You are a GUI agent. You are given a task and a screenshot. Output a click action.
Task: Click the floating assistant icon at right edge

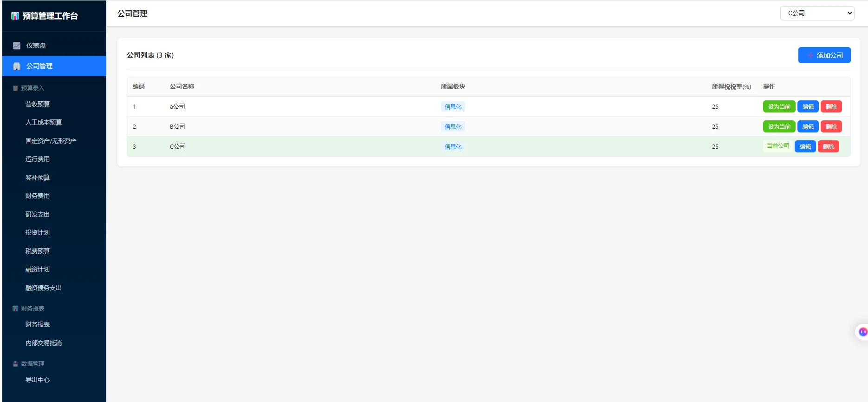pyautogui.click(x=863, y=332)
